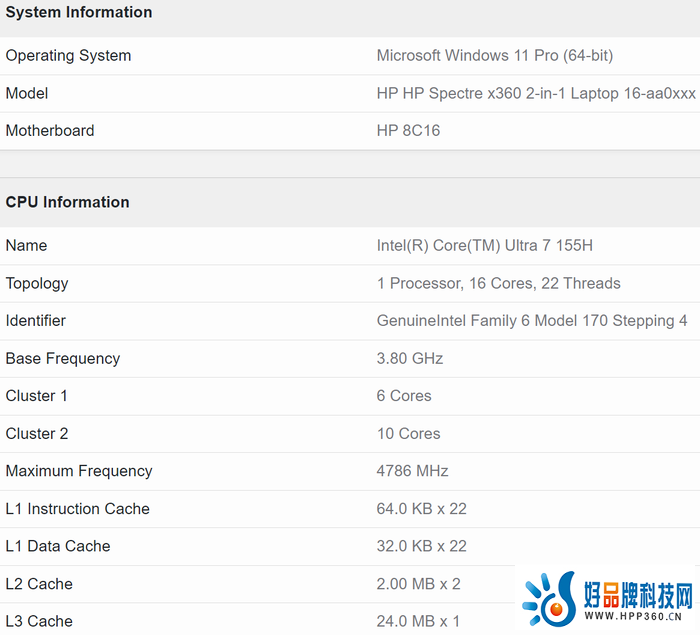Click the 'Maximum Frequency' label
Screen dimensions: 700x635
79,471
